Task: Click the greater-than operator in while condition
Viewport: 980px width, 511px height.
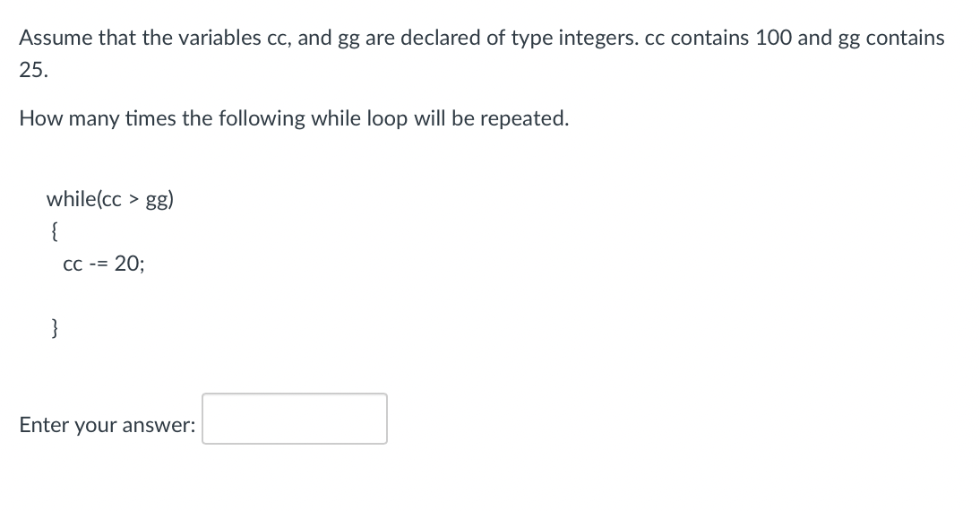Action: [x=133, y=200]
